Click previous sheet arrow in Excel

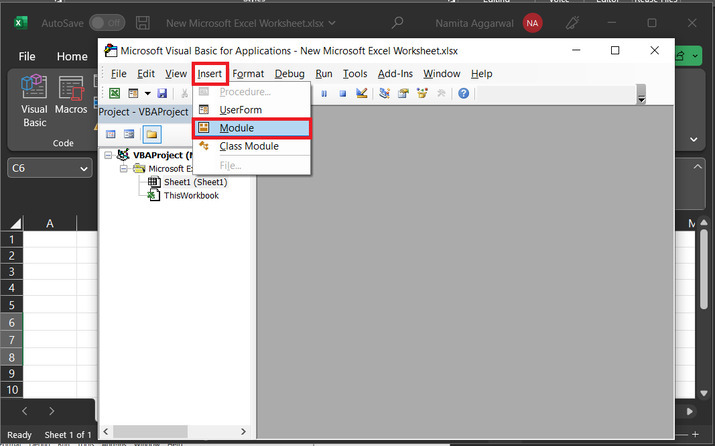[x=25, y=411]
